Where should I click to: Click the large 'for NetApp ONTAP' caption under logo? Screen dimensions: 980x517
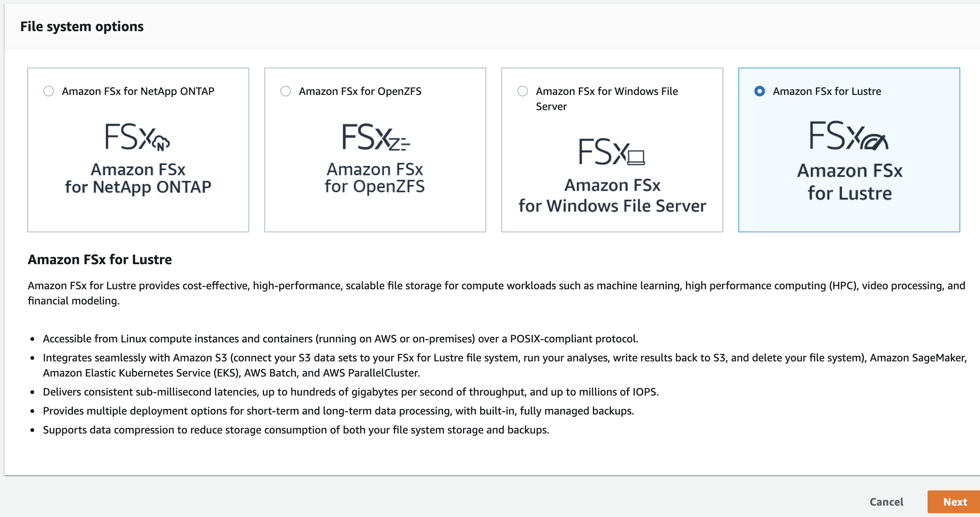point(138,187)
